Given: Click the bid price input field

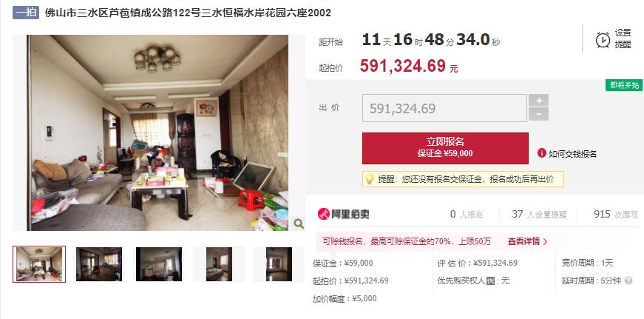Looking at the screenshot, I should [444, 108].
